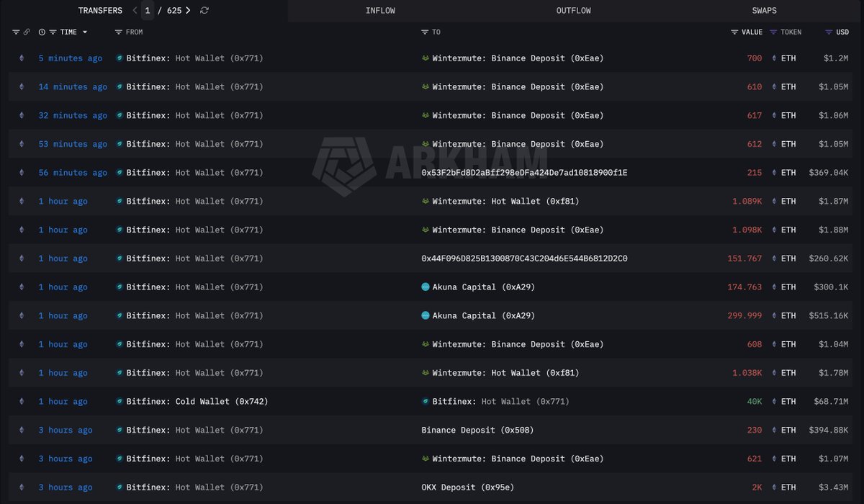This screenshot has width=864, height=504.
Task: Click the total page count 625
Action: [x=174, y=11]
